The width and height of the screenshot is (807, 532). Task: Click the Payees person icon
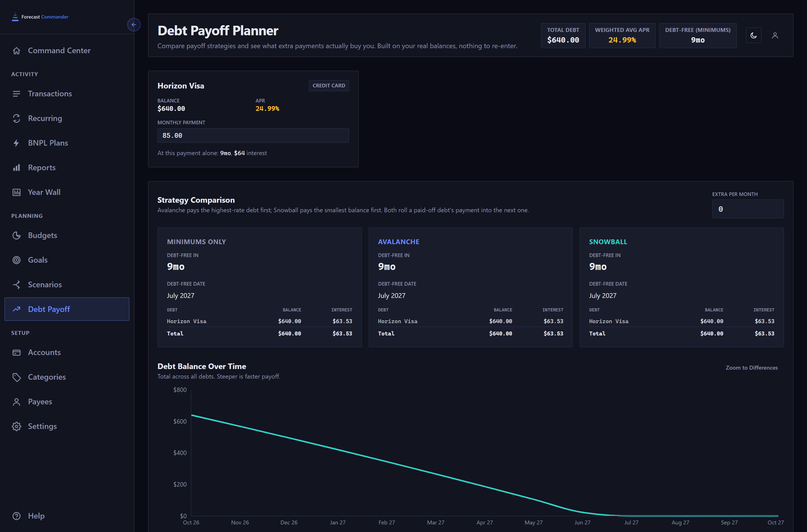point(16,402)
